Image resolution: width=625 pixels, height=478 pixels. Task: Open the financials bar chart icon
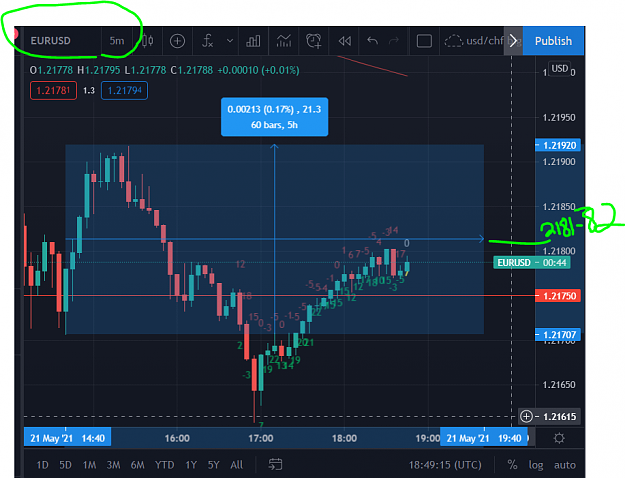click(253, 41)
